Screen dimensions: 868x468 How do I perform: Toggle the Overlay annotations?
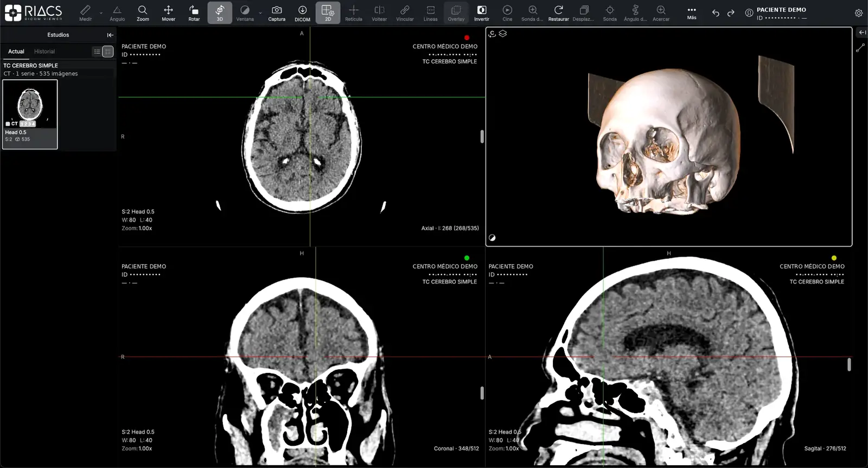[x=456, y=12]
